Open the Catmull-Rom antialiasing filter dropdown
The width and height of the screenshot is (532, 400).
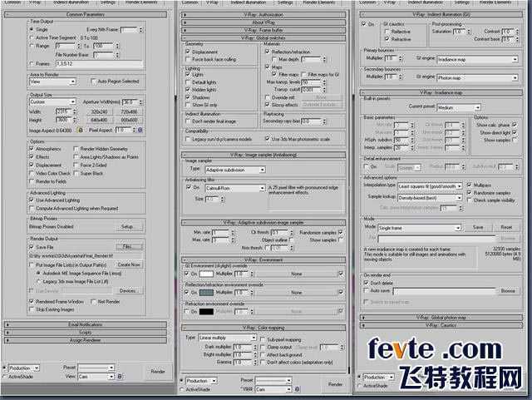(x=235, y=188)
